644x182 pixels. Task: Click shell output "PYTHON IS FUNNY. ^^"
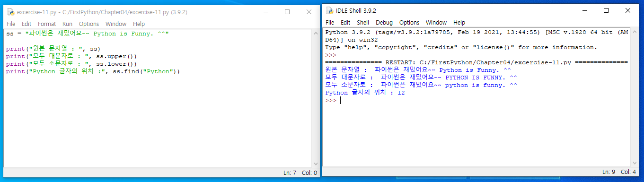pos(481,78)
